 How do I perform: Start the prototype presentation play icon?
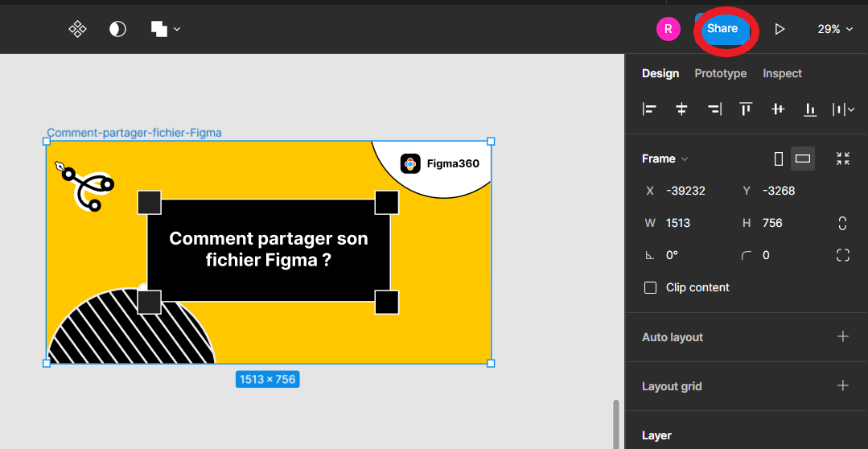tap(780, 29)
